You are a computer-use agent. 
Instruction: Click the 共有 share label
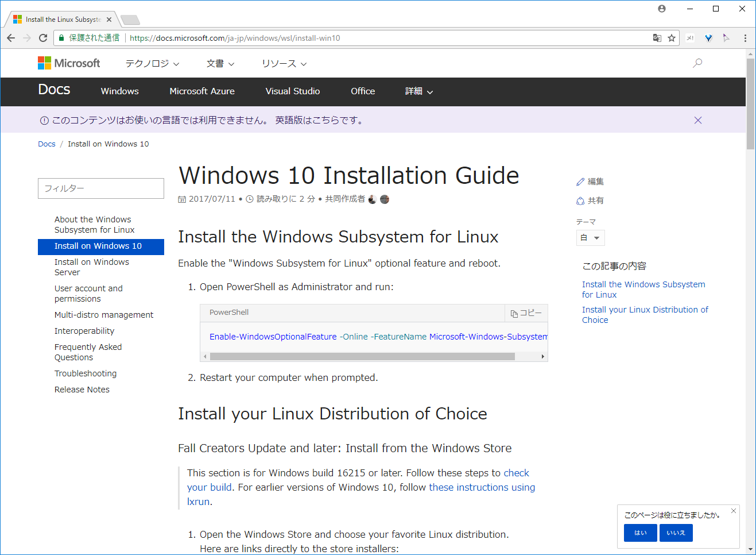click(596, 201)
